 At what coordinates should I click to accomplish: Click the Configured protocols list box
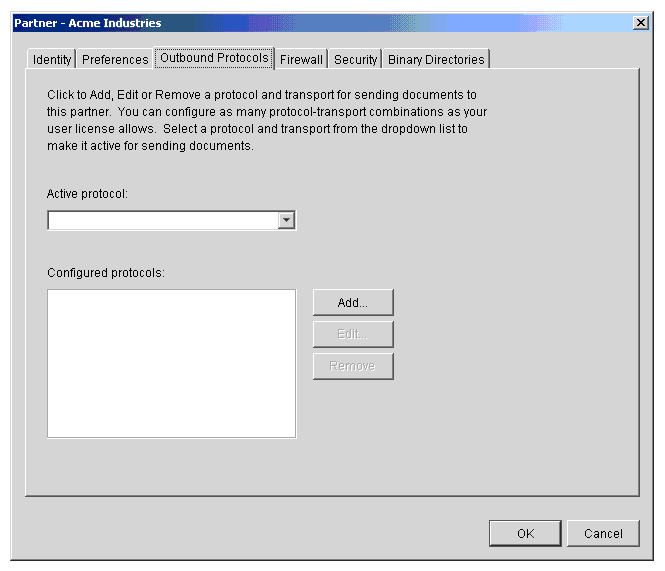click(172, 364)
